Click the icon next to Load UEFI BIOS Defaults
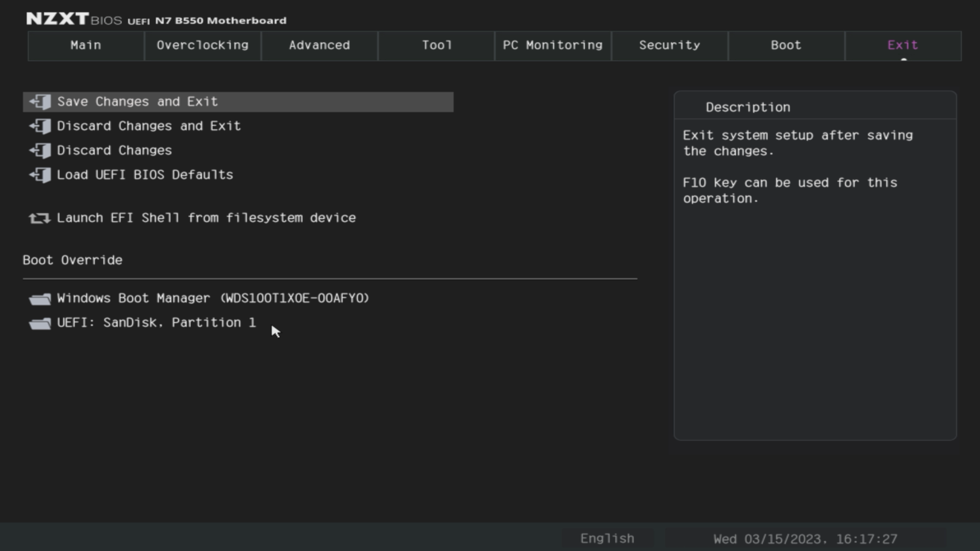This screenshot has height=551, width=980. [40, 175]
